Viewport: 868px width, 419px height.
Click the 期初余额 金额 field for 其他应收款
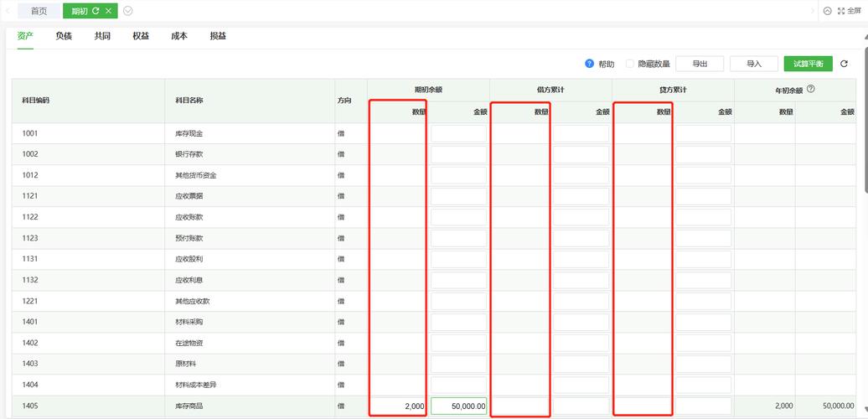[x=458, y=301]
